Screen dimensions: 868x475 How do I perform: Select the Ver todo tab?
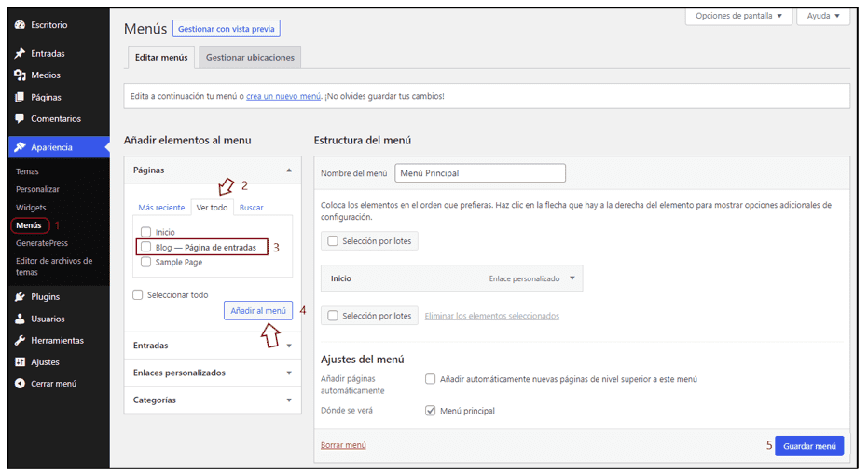click(x=212, y=208)
